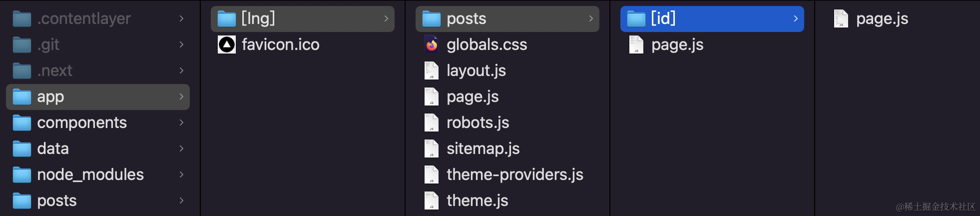This screenshot has height=216, width=980.
Task: Click the highlighted [id] folder icon
Action: [636, 19]
